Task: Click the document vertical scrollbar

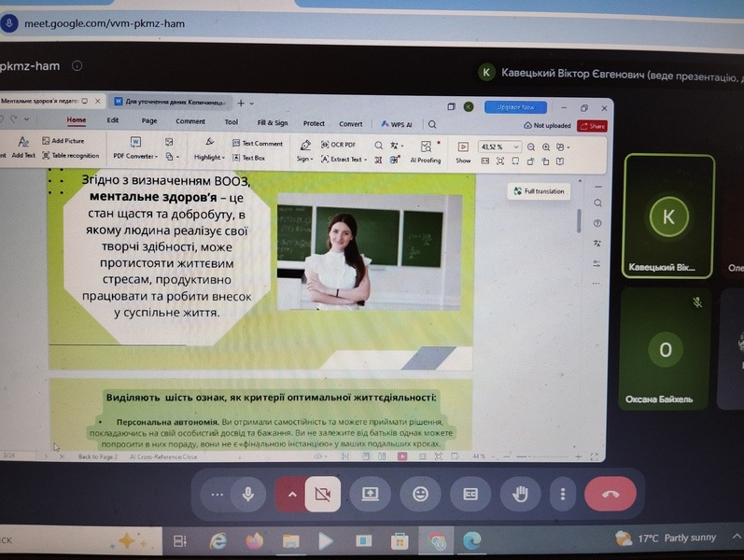Action: (x=580, y=221)
